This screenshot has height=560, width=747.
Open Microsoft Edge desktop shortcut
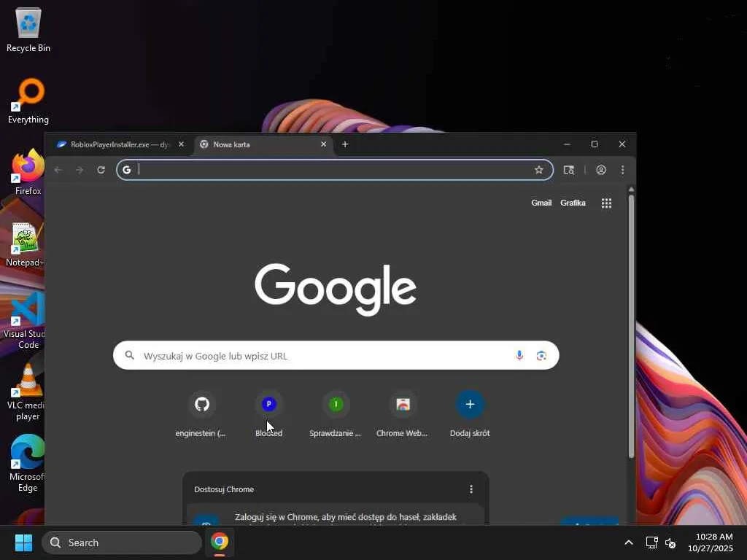(27, 464)
